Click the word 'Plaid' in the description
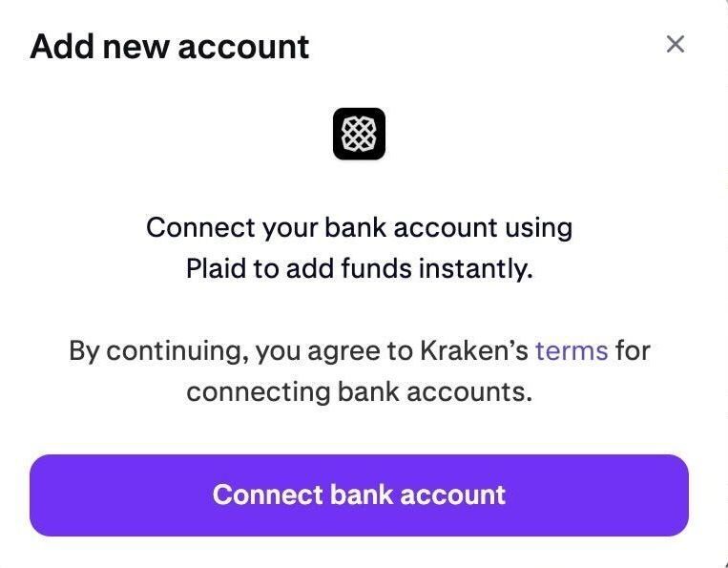Viewport: 728px width, 568px height. pos(216,268)
